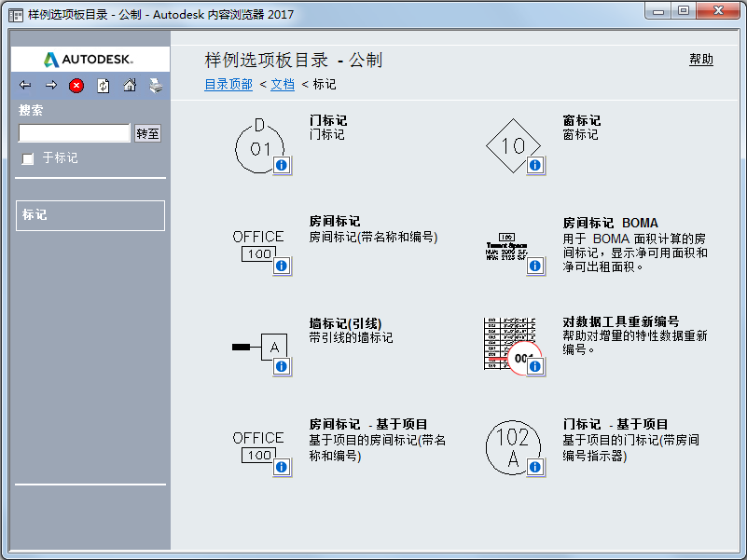Select the BOMA room tag thumbnail
This screenshot has height=560, width=747.
(x=506, y=247)
